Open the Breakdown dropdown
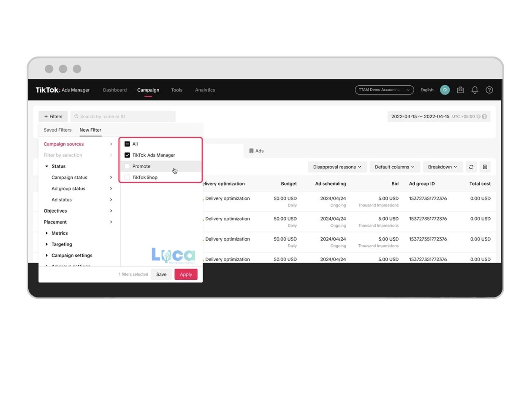The height and width of the screenshot is (400, 532). coord(442,167)
